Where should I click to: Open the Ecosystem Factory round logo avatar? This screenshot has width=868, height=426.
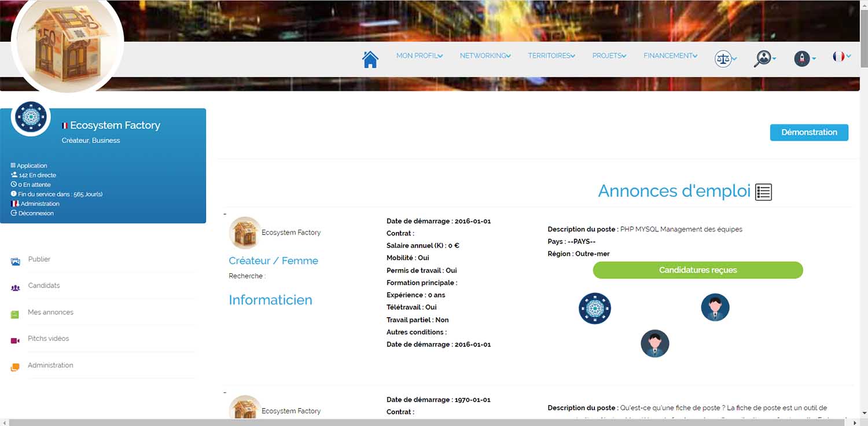click(x=31, y=117)
